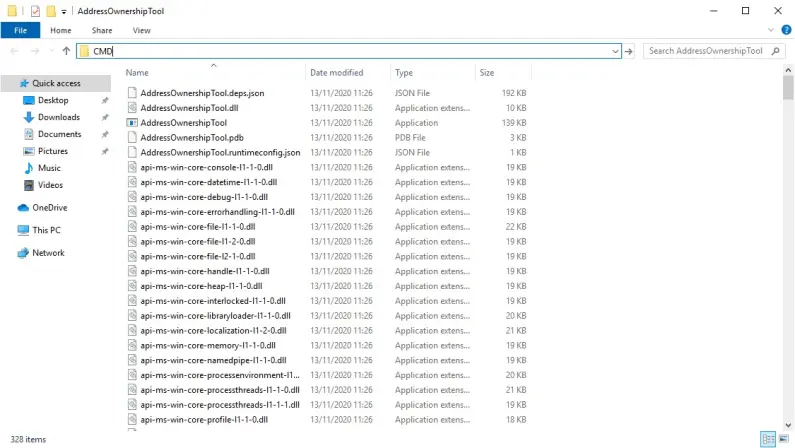Select This PC in navigation pane
Screen dimensions: 795x448
46,230
